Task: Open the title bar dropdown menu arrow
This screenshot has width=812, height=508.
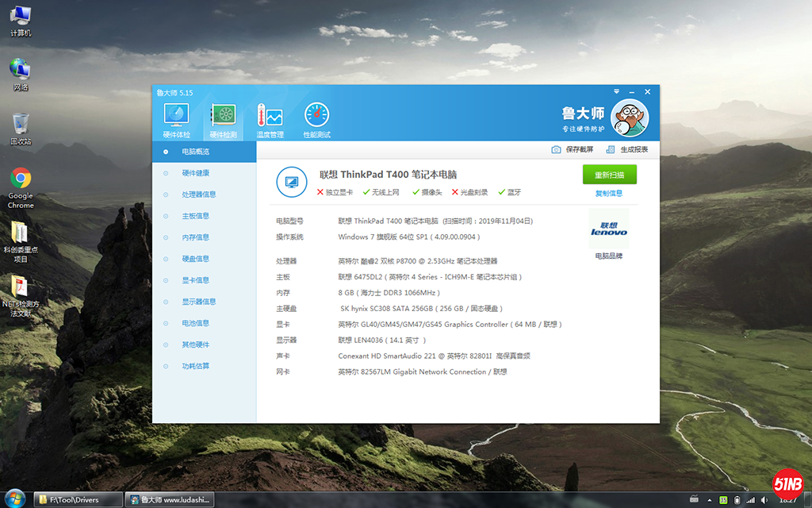Action: [x=616, y=92]
